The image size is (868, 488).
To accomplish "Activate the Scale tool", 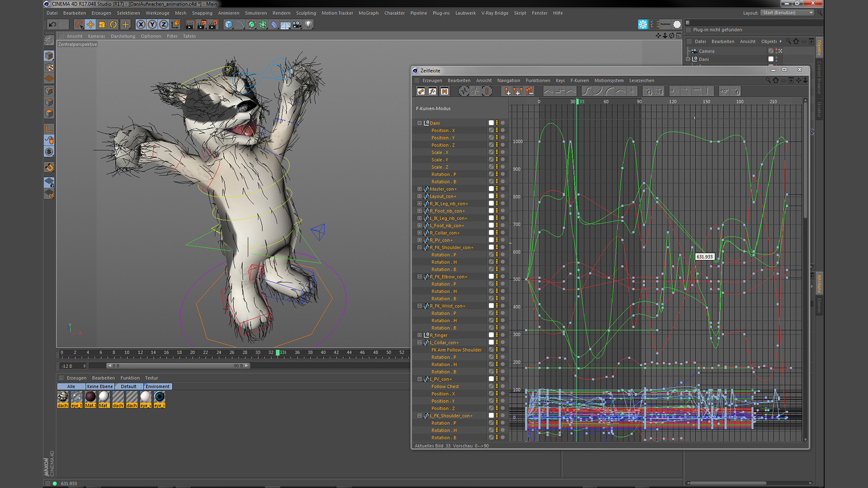I will point(101,24).
